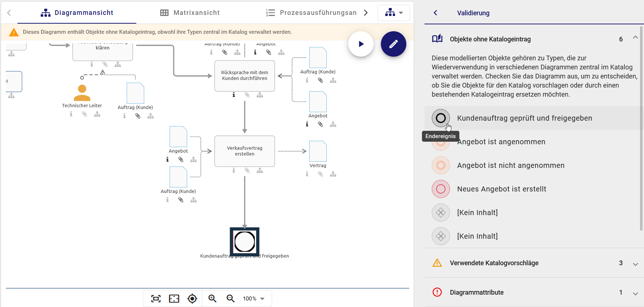The height and width of the screenshot is (307, 644).
Task: Show more view tabs with right chevron
Action: point(366,13)
